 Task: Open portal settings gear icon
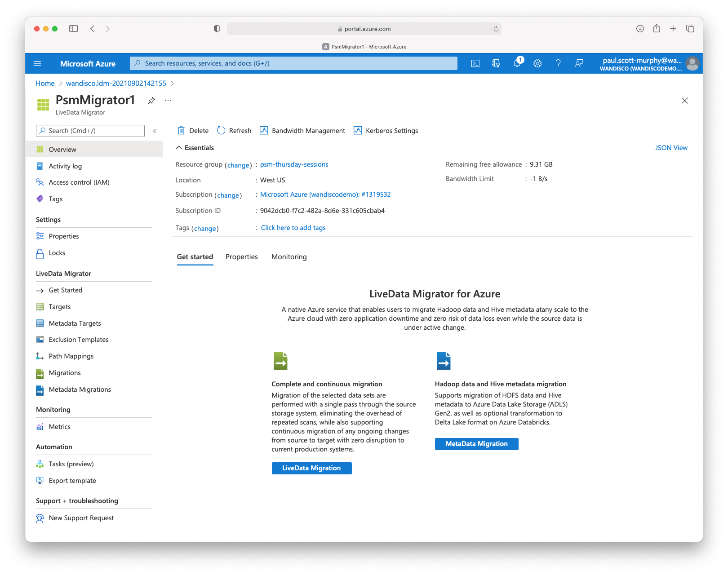tap(537, 63)
